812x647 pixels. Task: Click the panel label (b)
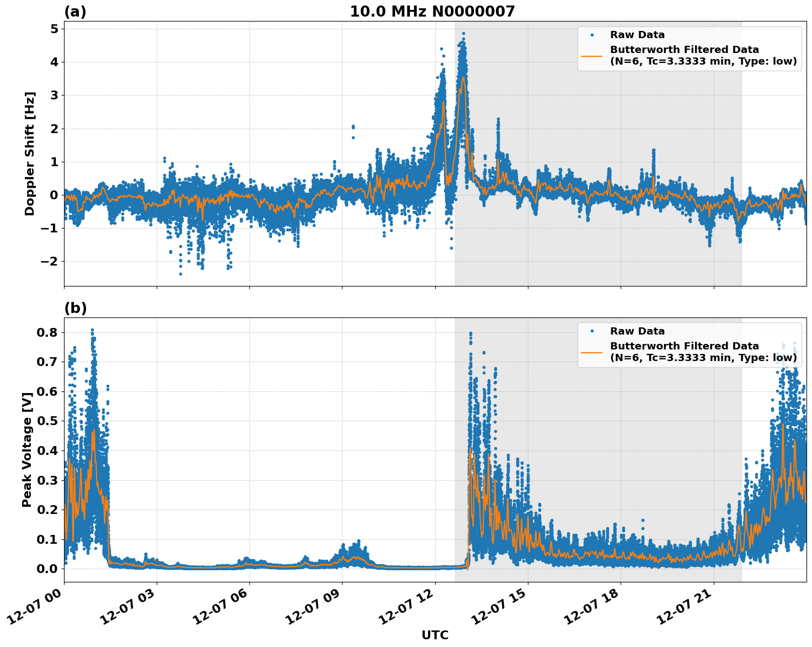76,307
